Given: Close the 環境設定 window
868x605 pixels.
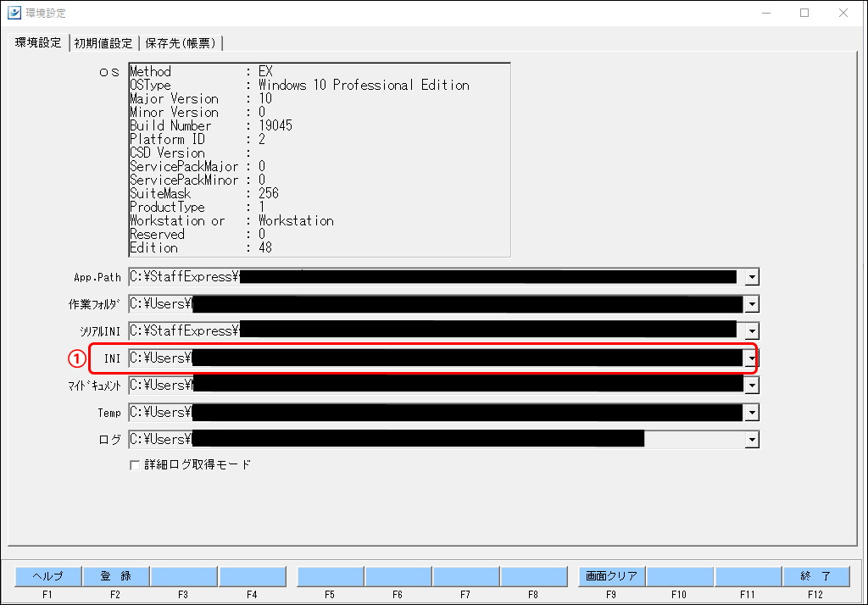Looking at the screenshot, I should point(843,13).
